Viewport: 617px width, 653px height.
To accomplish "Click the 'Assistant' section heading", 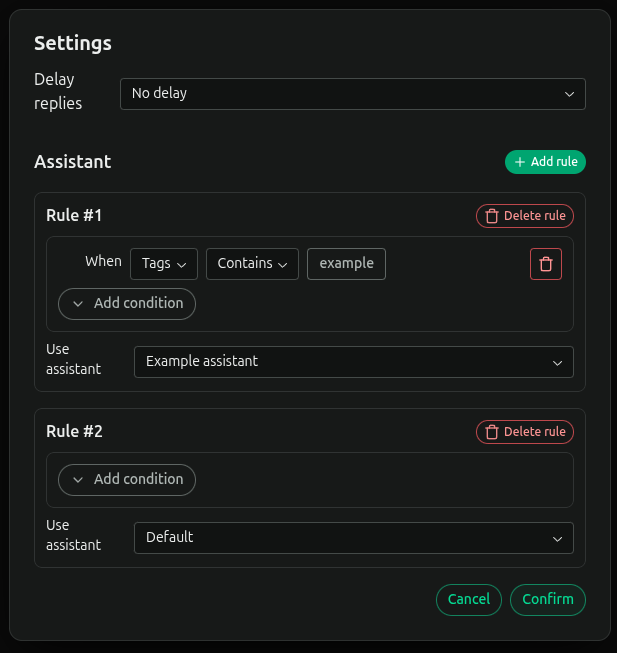I will click(72, 162).
